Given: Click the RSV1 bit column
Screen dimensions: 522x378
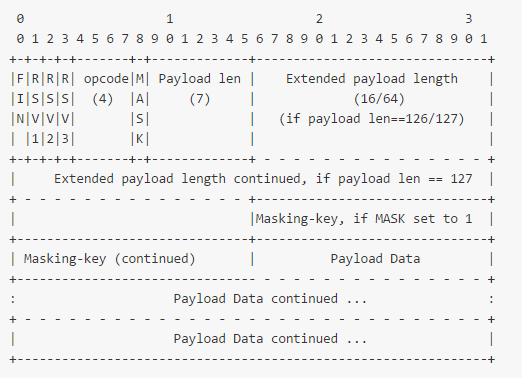Looking at the screenshot, I should (x=35, y=109).
